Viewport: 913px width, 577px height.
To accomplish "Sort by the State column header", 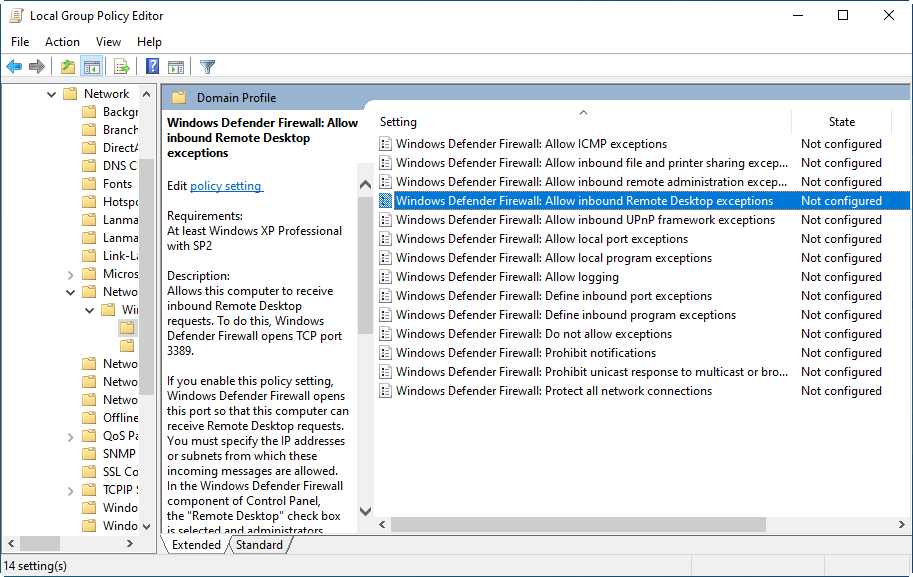I will (841, 122).
